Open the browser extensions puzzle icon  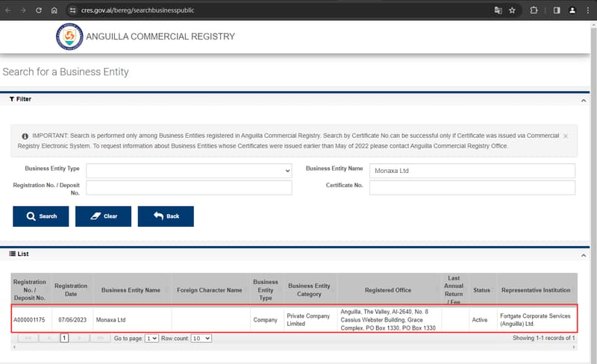[534, 10]
